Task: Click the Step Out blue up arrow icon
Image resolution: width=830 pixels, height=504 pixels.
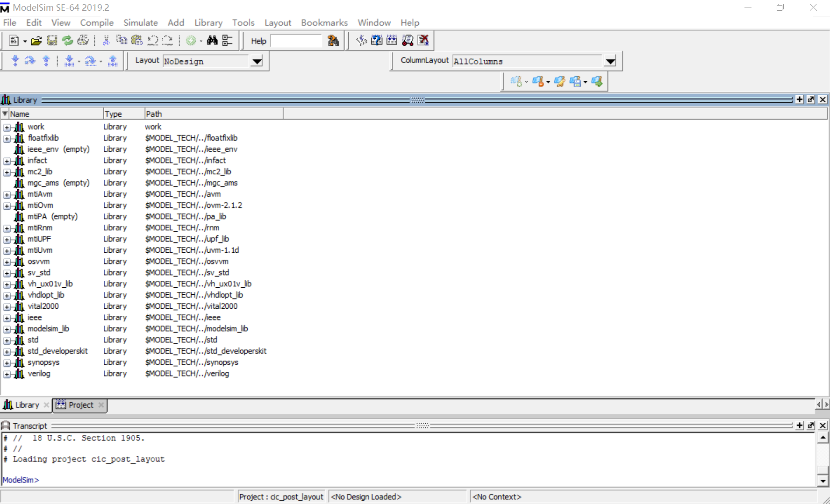Action: click(x=46, y=61)
